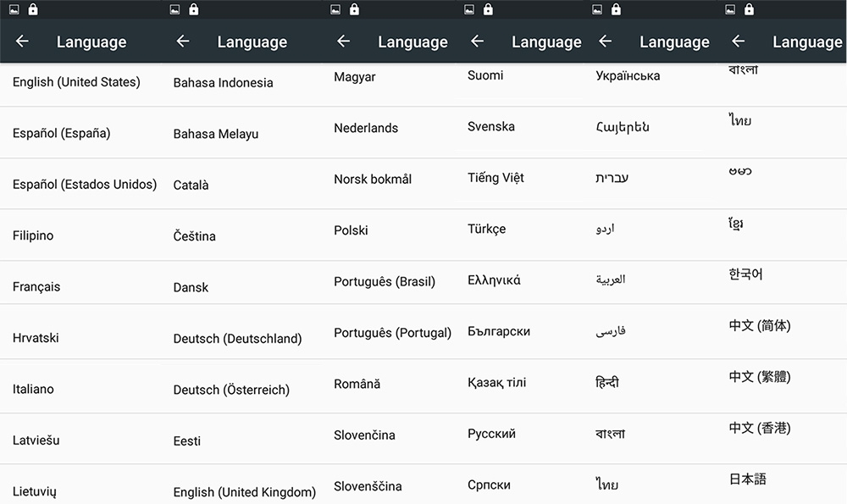The width and height of the screenshot is (847, 504).
Task: Tap the lock icon above the Suomi panel
Action: 489,9
